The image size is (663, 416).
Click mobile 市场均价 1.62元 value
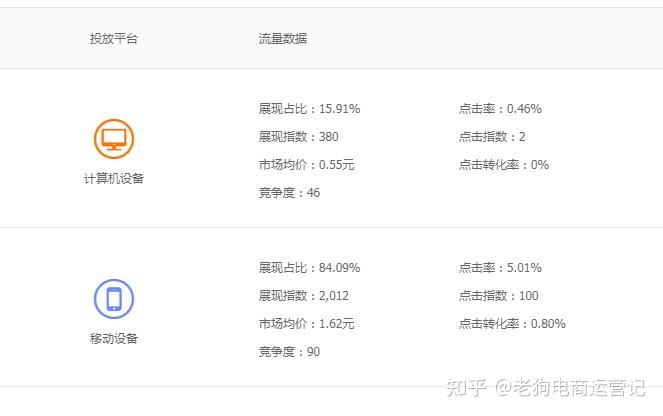click(x=336, y=324)
